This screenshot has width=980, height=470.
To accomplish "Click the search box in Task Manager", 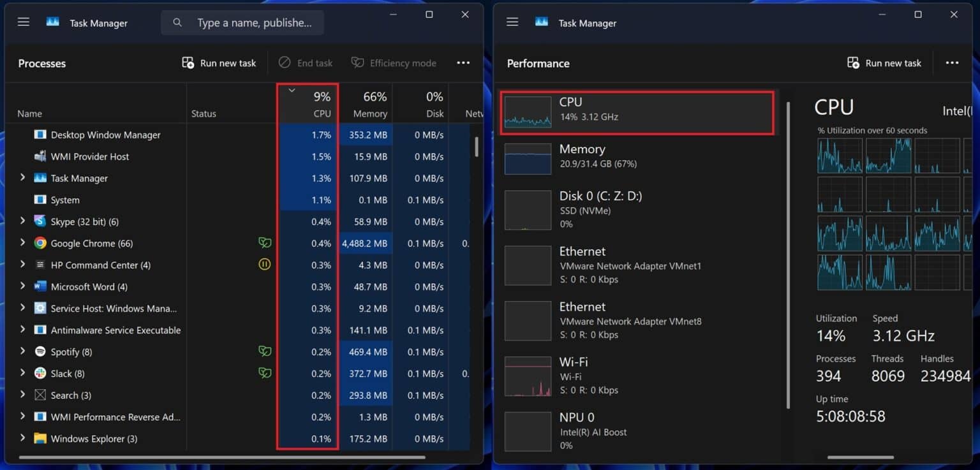I will (x=242, y=22).
